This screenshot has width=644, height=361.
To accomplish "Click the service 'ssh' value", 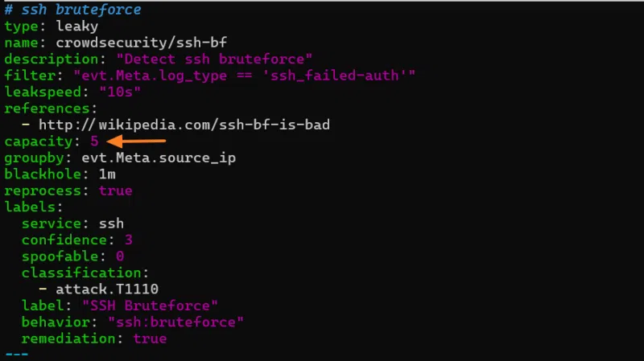I will tap(111, 224).
